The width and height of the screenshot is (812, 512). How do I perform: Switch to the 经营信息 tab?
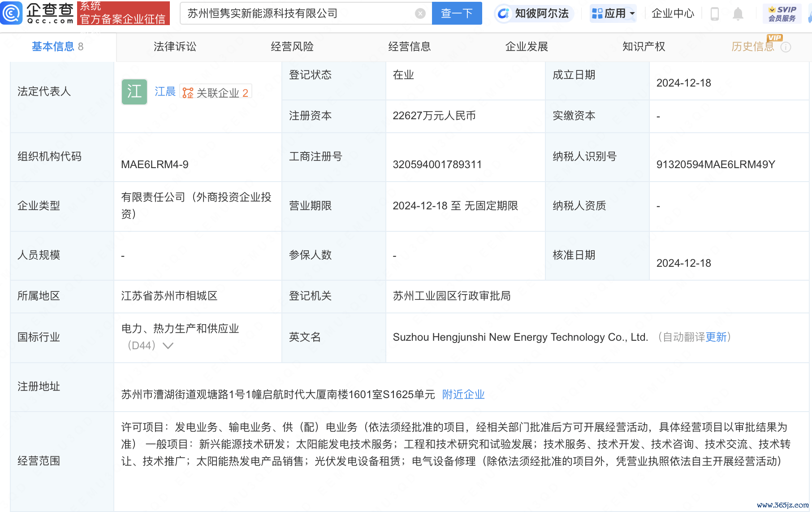point(410,47)
